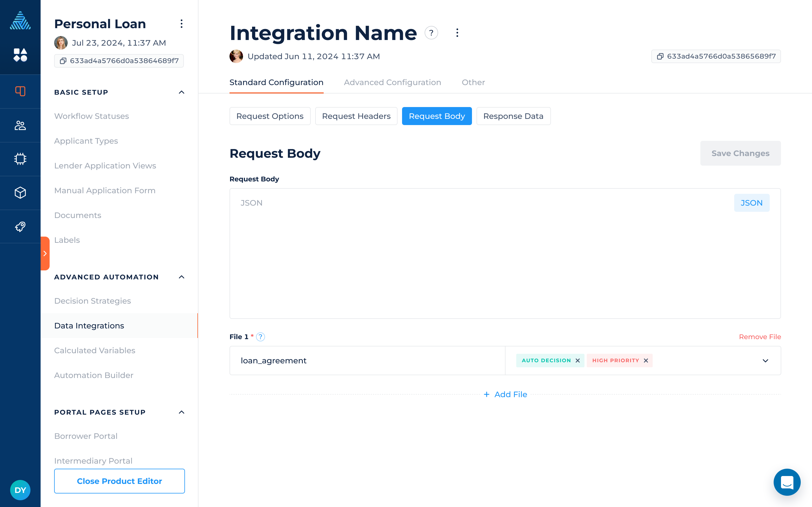The width and height of the screenshot is (812, 507).
Task: Collapse the Advanced Automation section
Action: 182,277
